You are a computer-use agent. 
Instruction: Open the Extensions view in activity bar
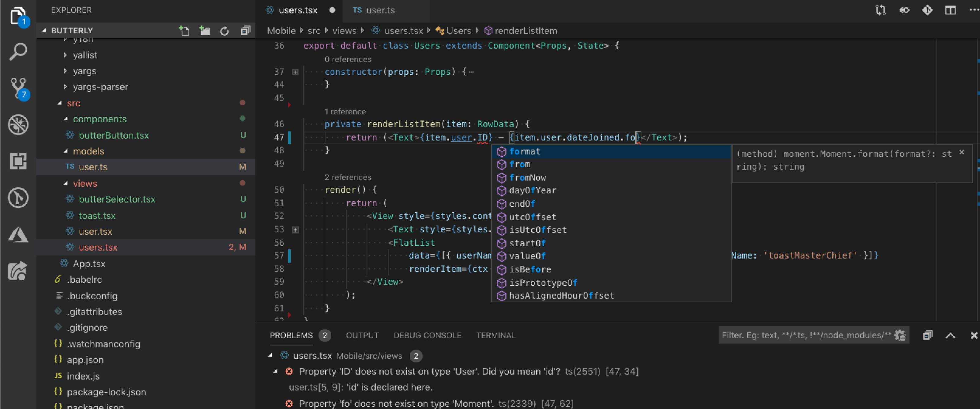tap(18, 161)
